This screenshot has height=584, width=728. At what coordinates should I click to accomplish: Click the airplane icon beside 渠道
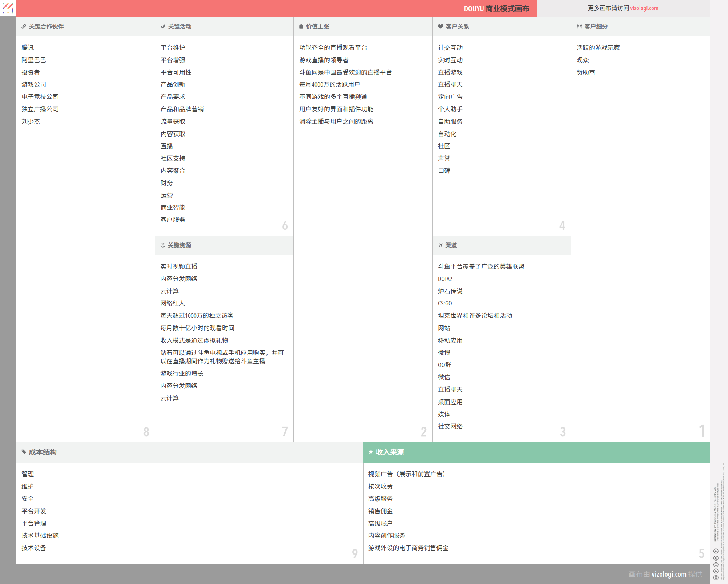click(440, 245)
